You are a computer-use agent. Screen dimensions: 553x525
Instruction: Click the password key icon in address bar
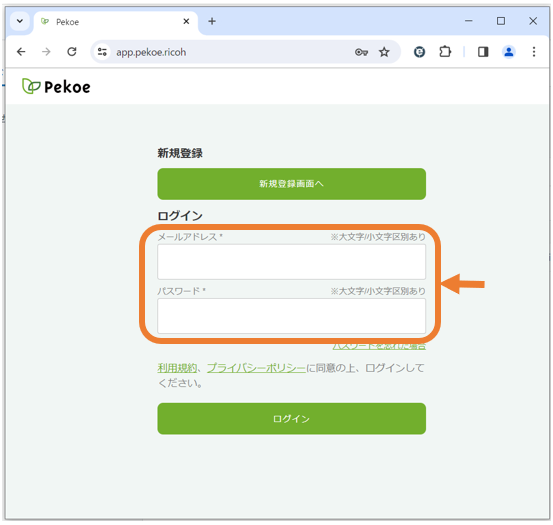pos(361,52)
